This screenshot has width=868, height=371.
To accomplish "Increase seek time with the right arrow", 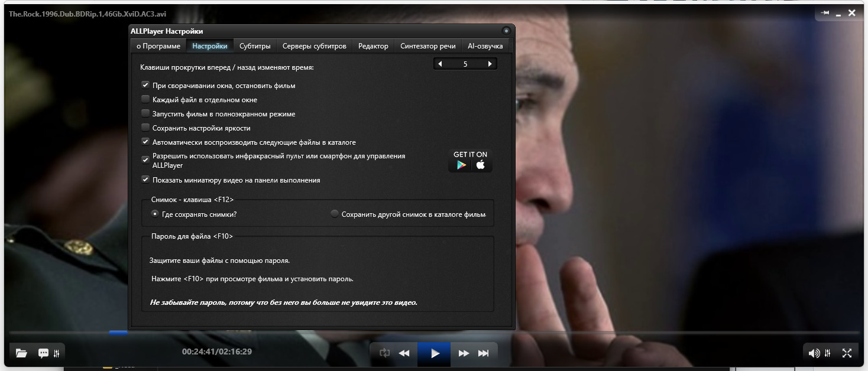I will click(490, 64).
